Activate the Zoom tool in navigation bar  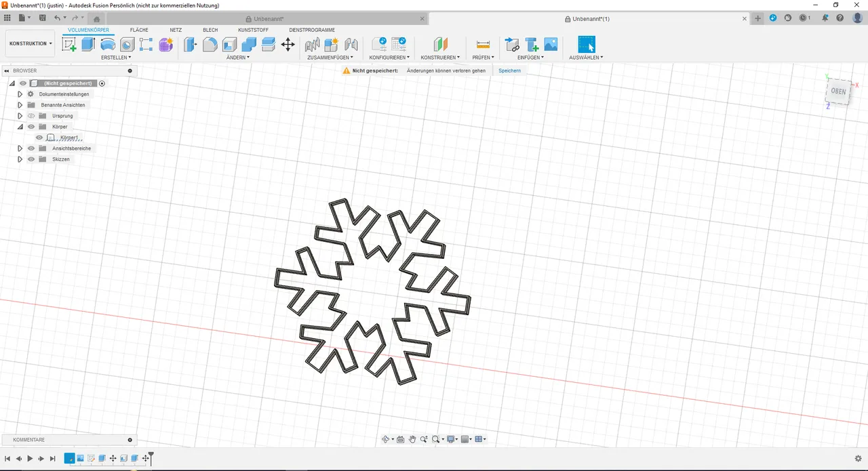click(423, 439)
